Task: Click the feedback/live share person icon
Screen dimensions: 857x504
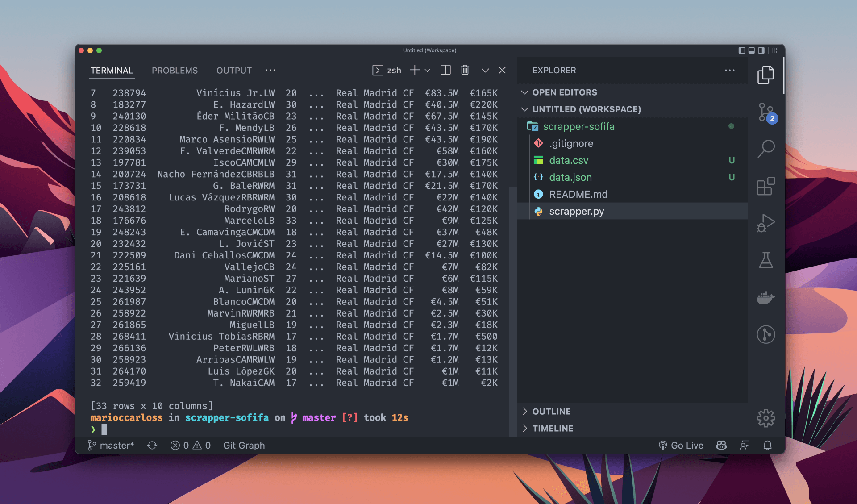Action: (745, 446)
